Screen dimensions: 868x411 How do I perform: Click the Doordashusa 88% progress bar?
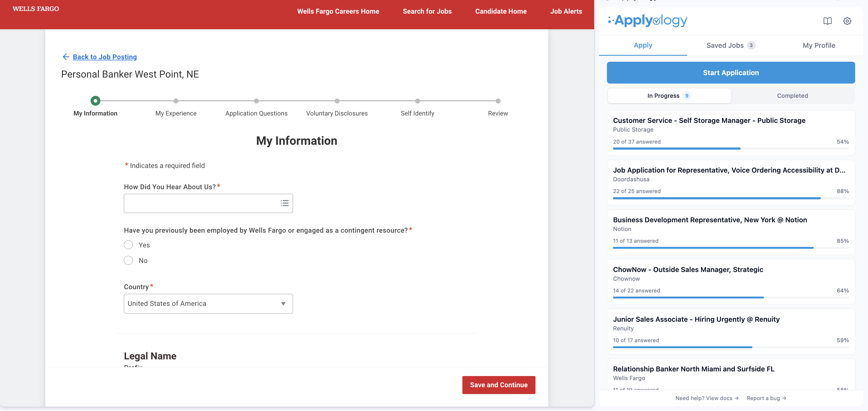point(731,198)
